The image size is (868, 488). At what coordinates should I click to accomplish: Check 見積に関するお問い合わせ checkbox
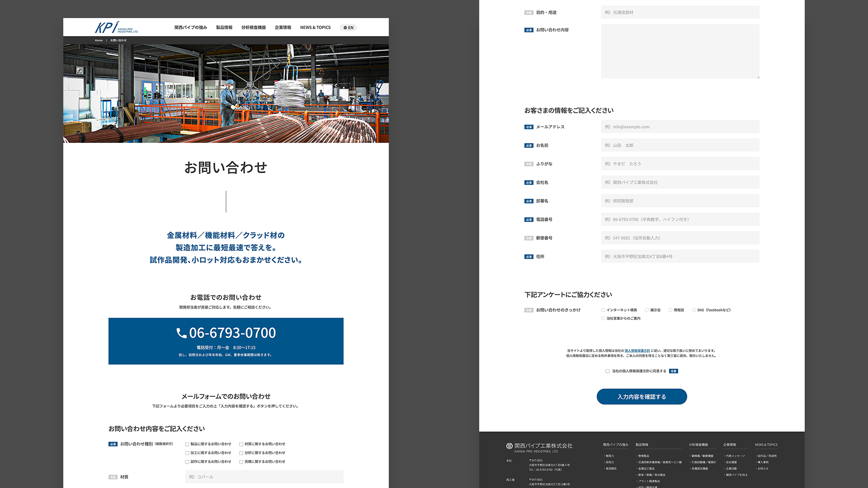coord(241,462)
